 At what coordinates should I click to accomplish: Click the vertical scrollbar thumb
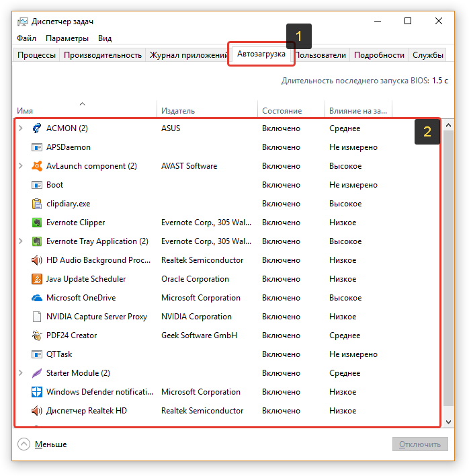[448, 268]
